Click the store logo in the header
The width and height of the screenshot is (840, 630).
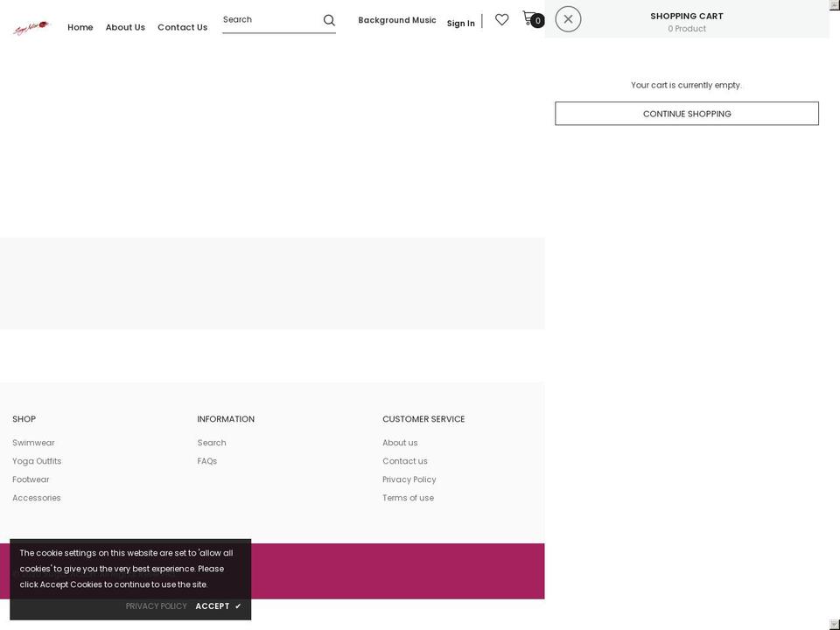pos(31,27)
